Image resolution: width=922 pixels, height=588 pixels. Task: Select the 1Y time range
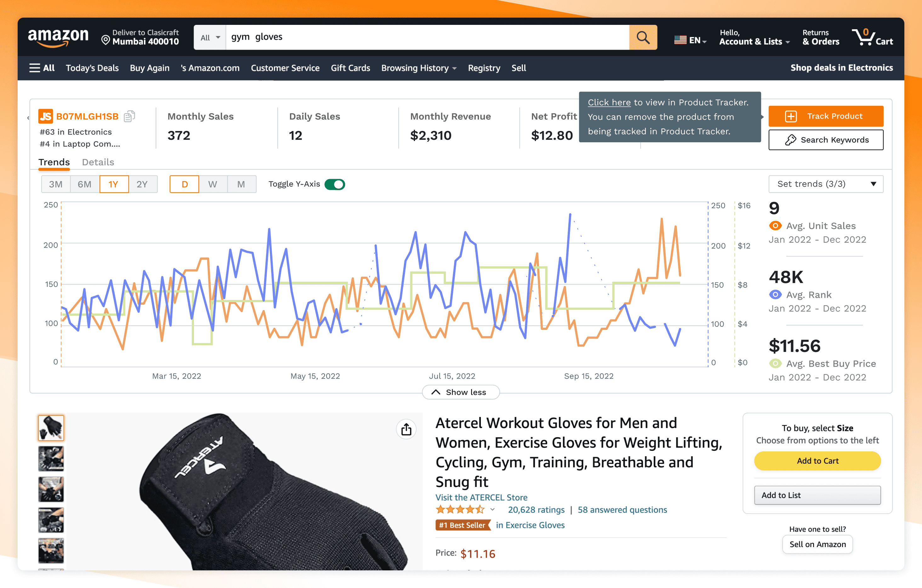pyautogui.click(x=114, y=184)
